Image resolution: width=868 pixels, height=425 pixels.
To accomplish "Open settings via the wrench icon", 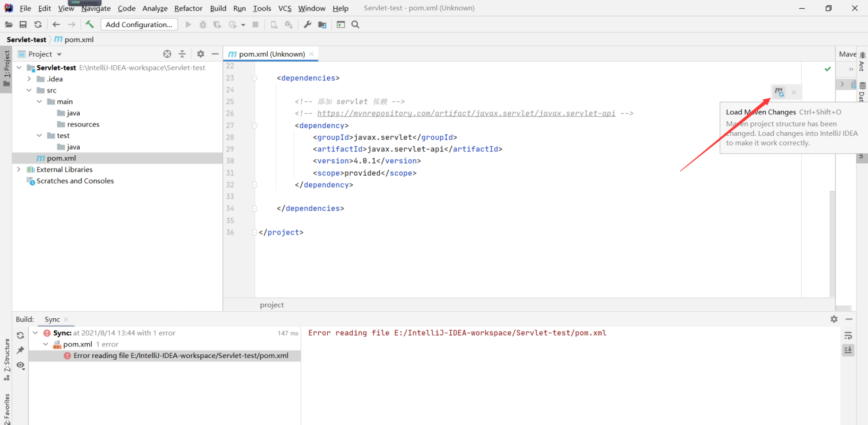I will (308, 24).
